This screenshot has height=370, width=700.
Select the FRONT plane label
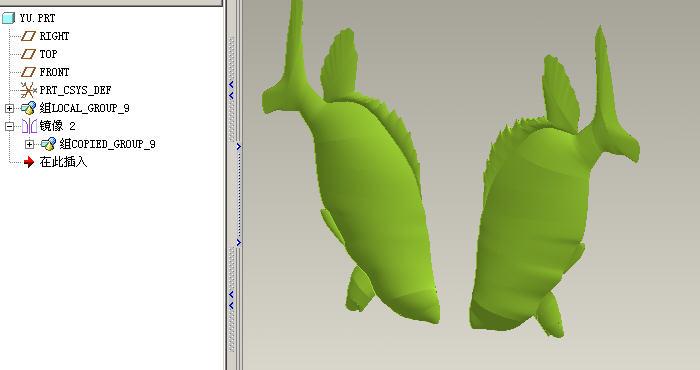(x=54, y=72)
